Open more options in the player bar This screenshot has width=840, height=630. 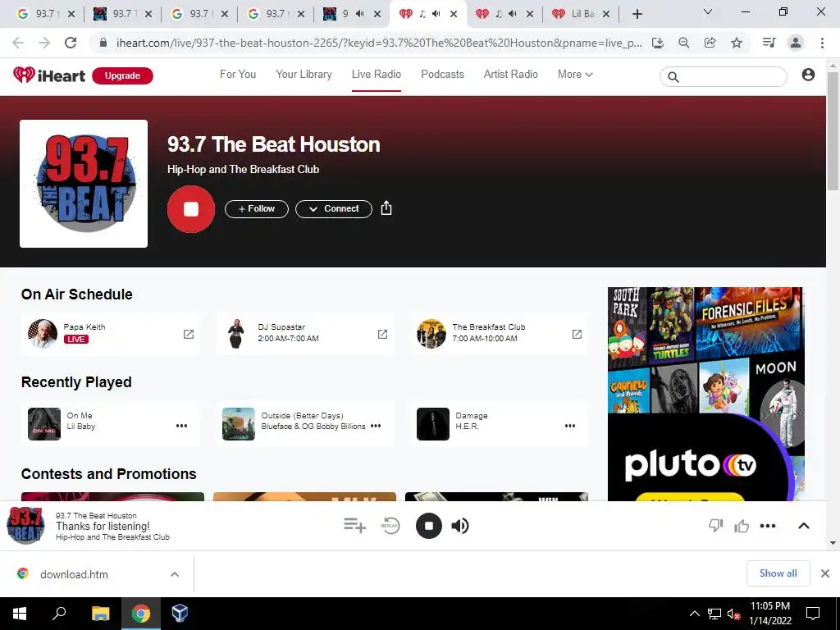(x=768, y=526)
